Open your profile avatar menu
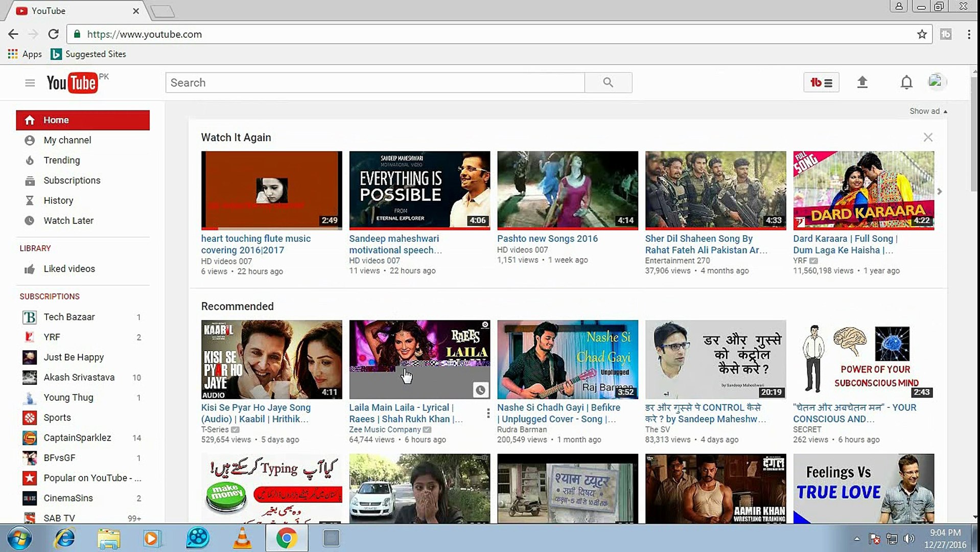This screenshot has height=552, width=980. (x=936, y=82)
